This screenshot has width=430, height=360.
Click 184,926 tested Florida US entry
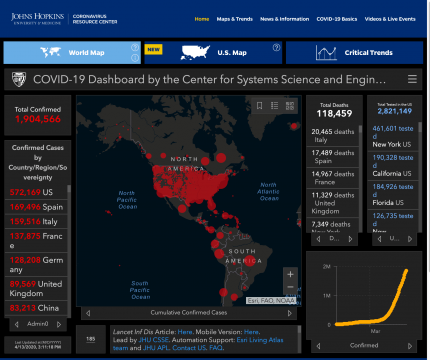[x=393, y=194]
